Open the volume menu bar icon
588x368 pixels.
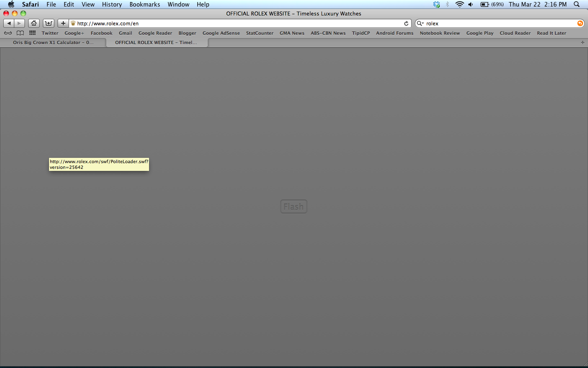471,4
